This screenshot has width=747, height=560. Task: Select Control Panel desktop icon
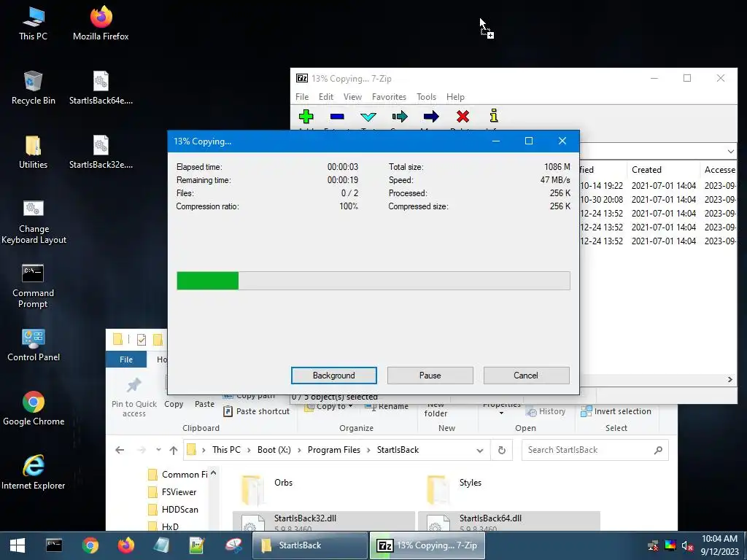(34, 345)
